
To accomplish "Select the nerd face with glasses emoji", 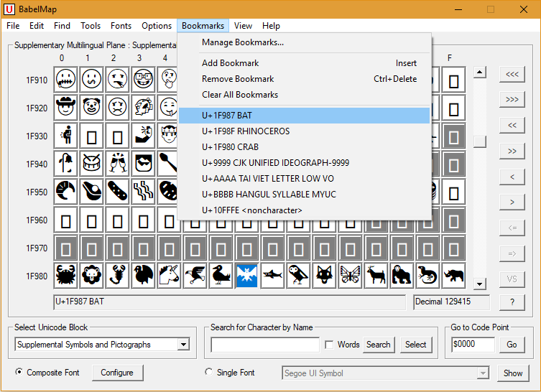I will pos(143,80).
